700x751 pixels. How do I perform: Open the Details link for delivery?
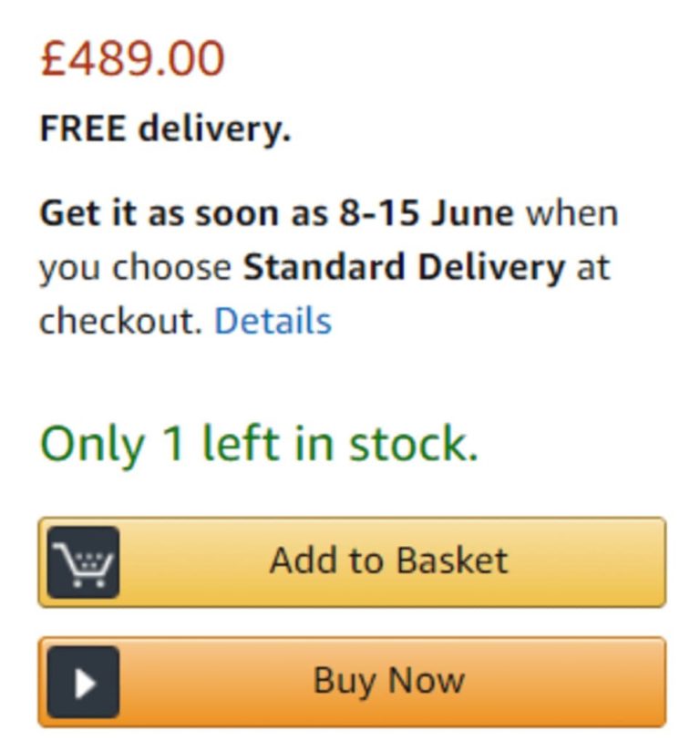click(273, 321)
